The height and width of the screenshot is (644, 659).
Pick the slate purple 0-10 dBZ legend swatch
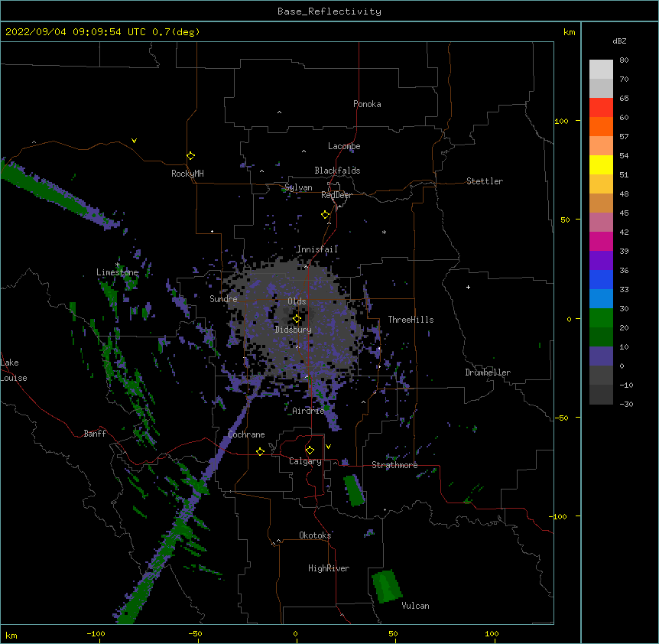601,356
